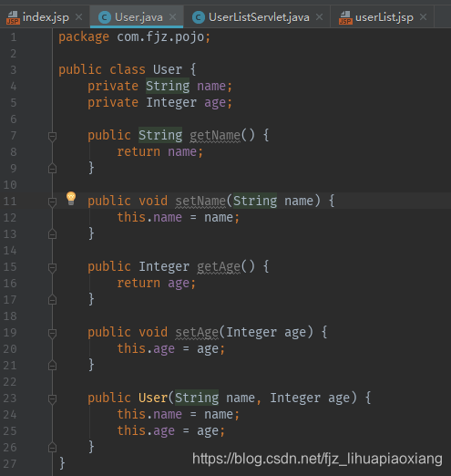Click fold end marker at line 17

pyautogui.click(x=52, y=300)
